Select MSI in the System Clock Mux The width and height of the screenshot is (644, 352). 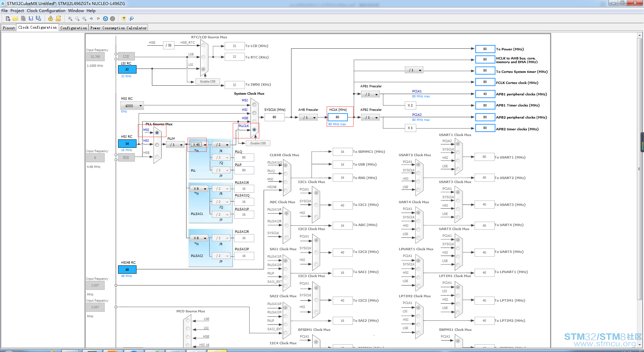[254, 104]
